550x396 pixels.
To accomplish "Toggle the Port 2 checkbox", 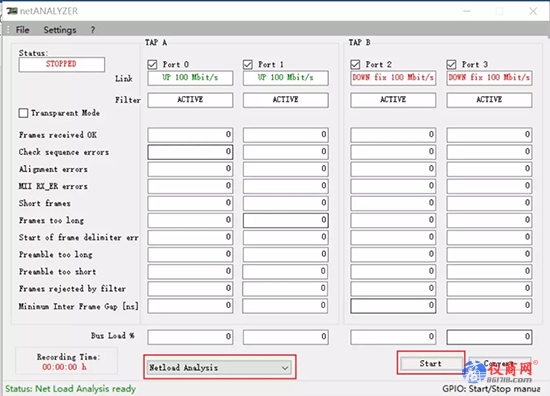I will (x=355, y=64).
